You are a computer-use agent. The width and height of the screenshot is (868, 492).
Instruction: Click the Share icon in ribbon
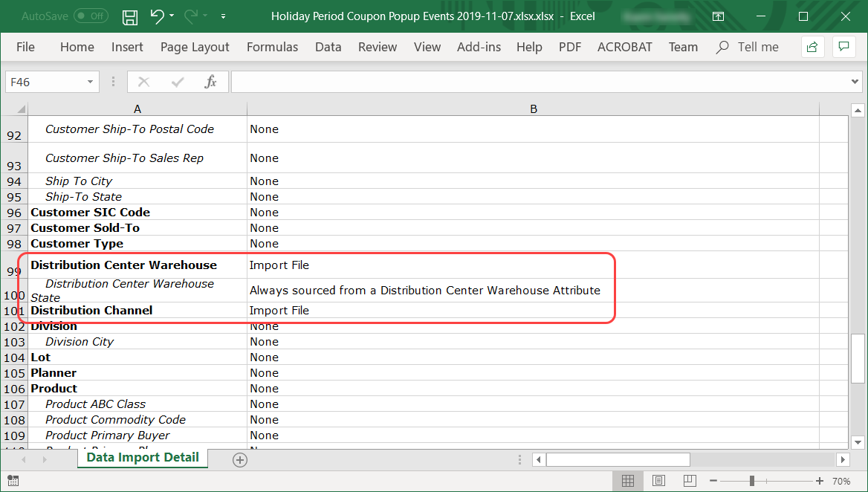812,47
